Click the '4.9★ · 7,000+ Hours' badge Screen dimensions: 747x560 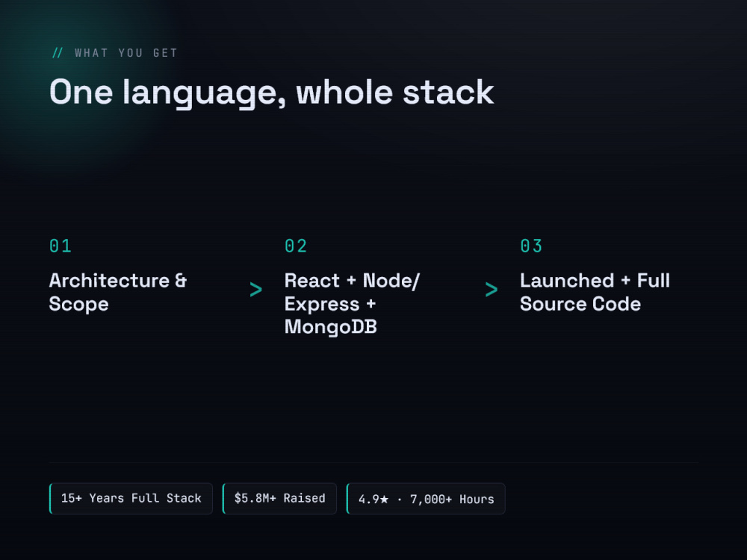click(x=426, y=499)
